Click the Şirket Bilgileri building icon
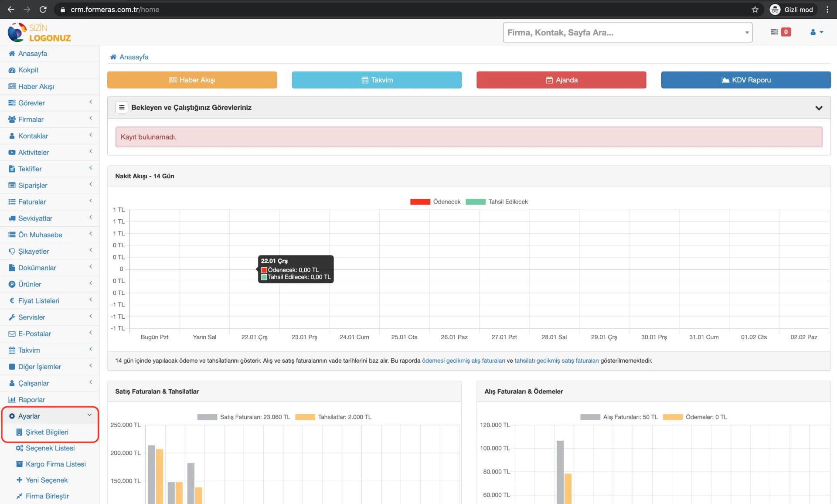This screenshot has height=504, width=837. [x=19, y=432]
